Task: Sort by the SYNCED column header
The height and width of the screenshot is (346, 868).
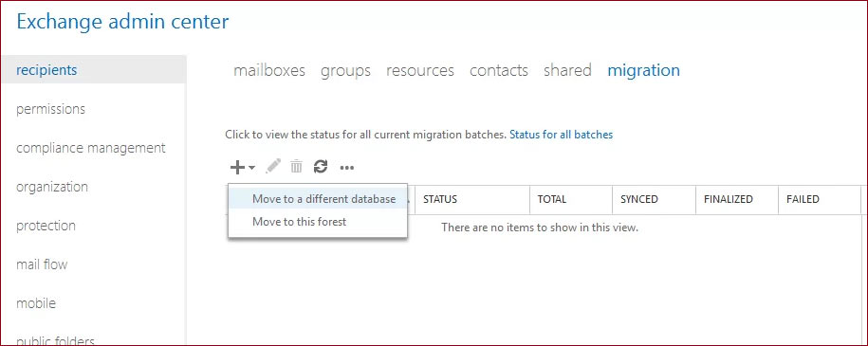Action: [655, 199]
